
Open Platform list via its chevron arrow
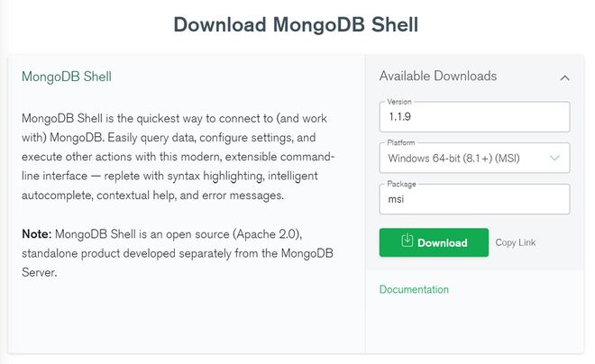click(x=555, y=159)
